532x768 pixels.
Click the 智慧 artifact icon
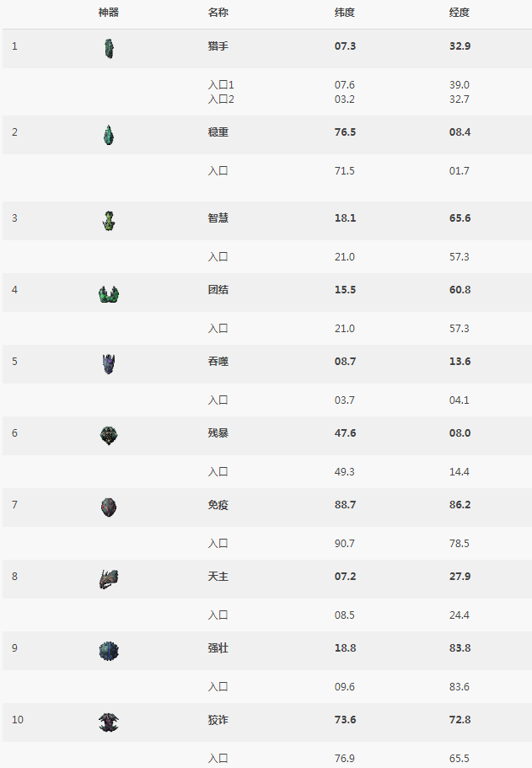108,220
